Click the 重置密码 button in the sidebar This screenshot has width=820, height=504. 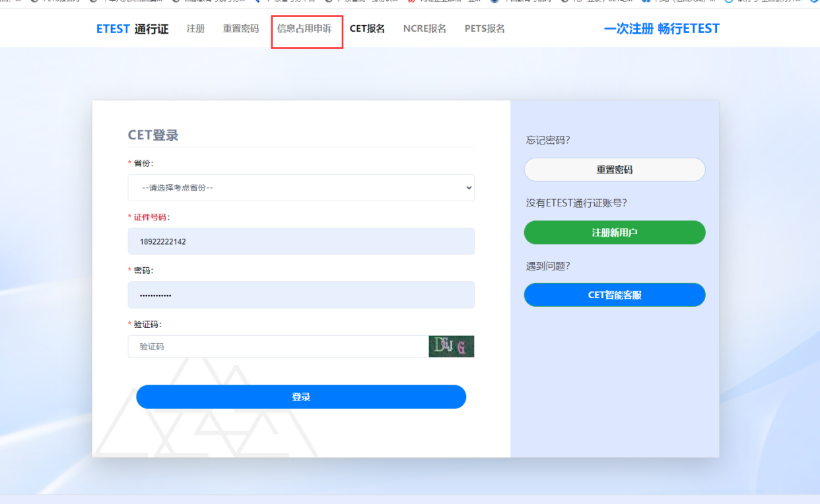[x=615, y=170]
